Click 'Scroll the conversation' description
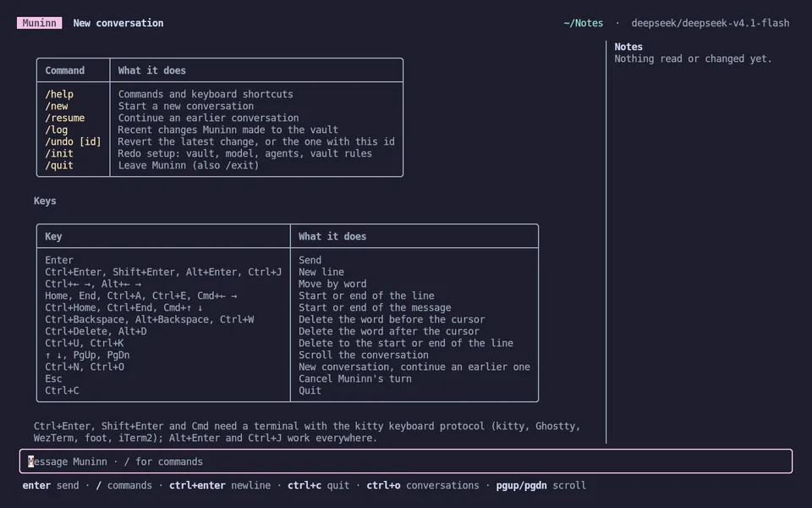The height and width of the screenshot is (508, 812). (364, 355)
